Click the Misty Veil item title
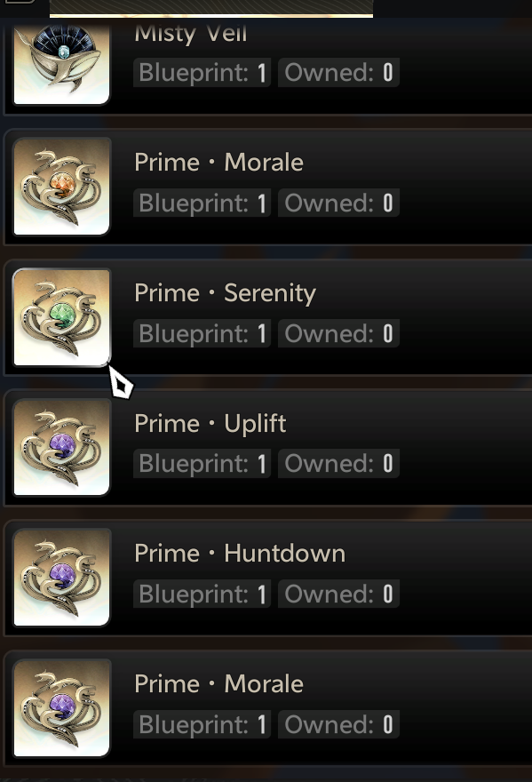The image size is (532, 782). point(191,34)
